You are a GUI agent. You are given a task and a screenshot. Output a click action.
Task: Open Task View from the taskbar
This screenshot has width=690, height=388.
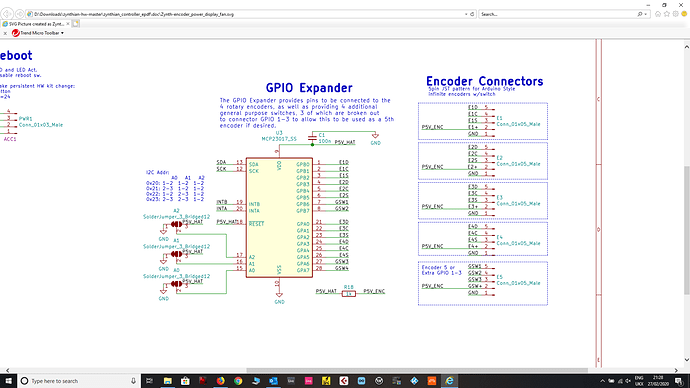pyautogui.click(x=150, y=381)
